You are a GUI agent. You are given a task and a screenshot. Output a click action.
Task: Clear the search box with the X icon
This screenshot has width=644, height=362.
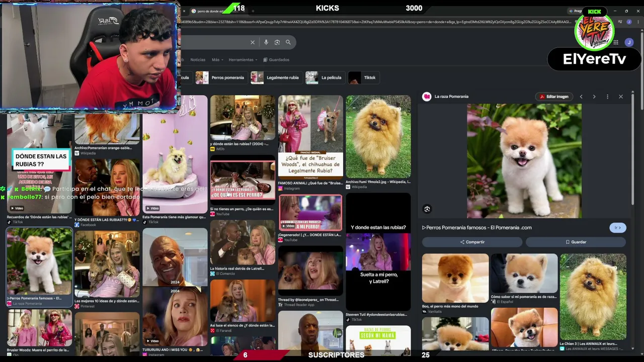click(253, 42)
